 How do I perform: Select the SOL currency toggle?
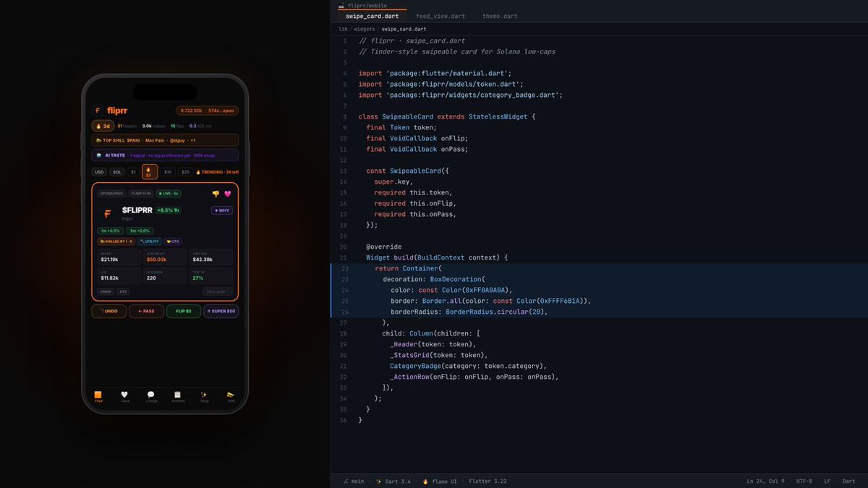point(116,172)
